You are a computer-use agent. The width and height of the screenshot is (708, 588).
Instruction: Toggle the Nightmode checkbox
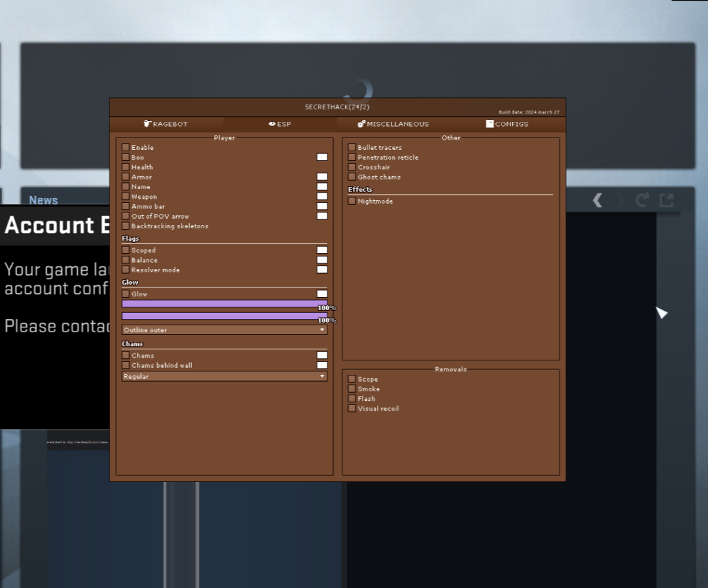[352, 202]
